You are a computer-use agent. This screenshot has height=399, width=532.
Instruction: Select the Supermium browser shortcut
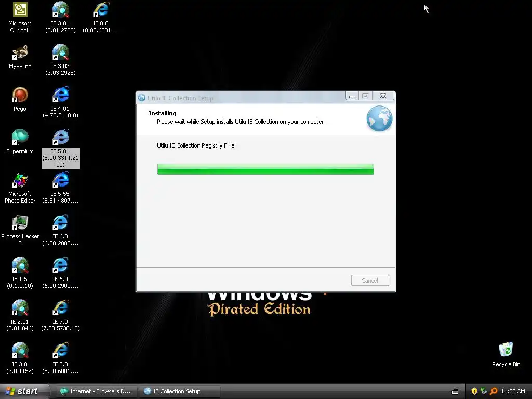20,142
